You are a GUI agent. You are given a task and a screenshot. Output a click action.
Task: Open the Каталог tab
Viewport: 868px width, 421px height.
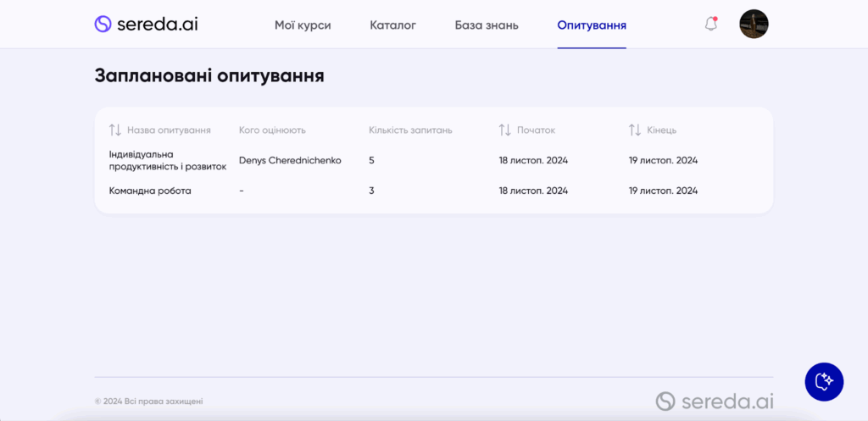click(x=392, y=25)
